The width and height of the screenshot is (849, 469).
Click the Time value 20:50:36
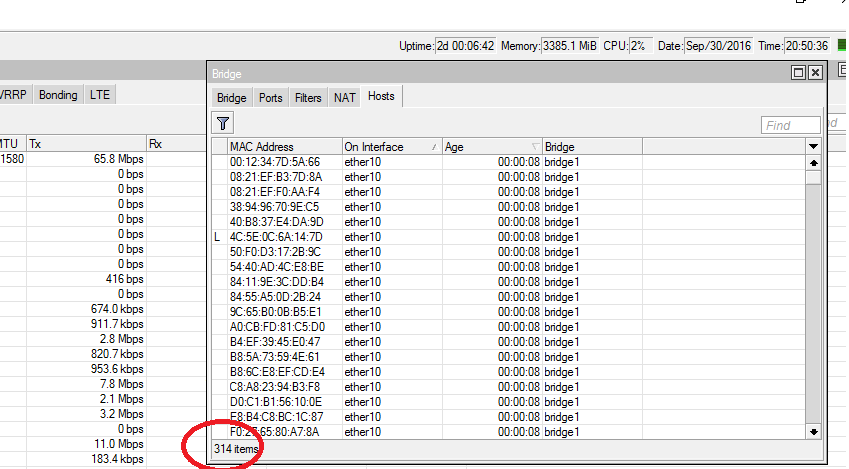click(x=807, y=46)
